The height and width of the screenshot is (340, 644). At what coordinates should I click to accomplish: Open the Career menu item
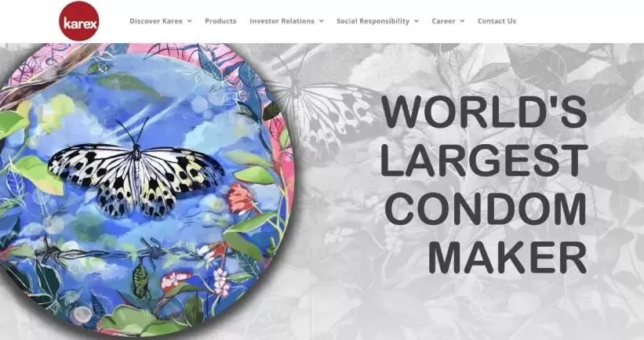(x=443, y=21)
